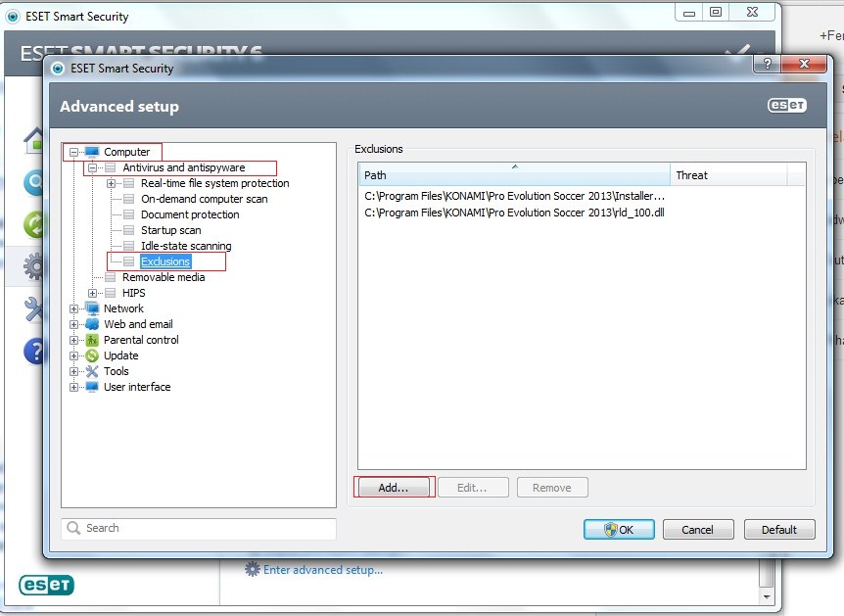
Task: Select the Computer monitor icon
Action: click(x=92, y=152)
